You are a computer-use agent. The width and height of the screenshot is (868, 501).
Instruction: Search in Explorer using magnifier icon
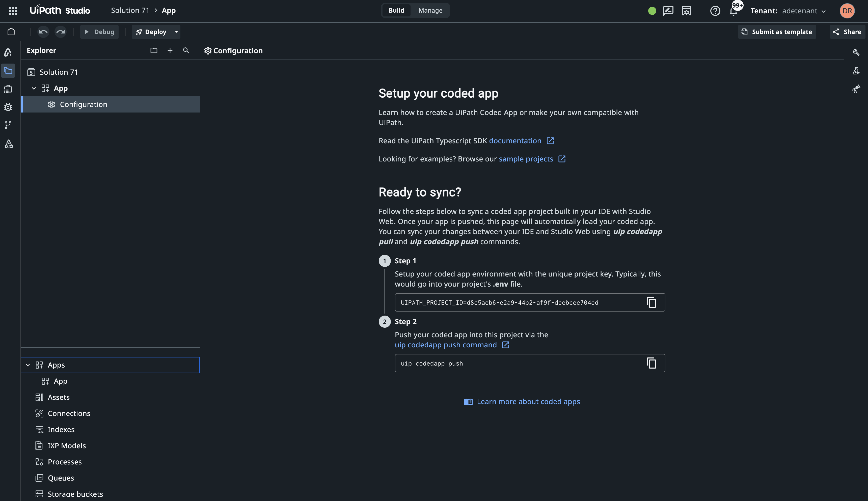tap(186, 51)
